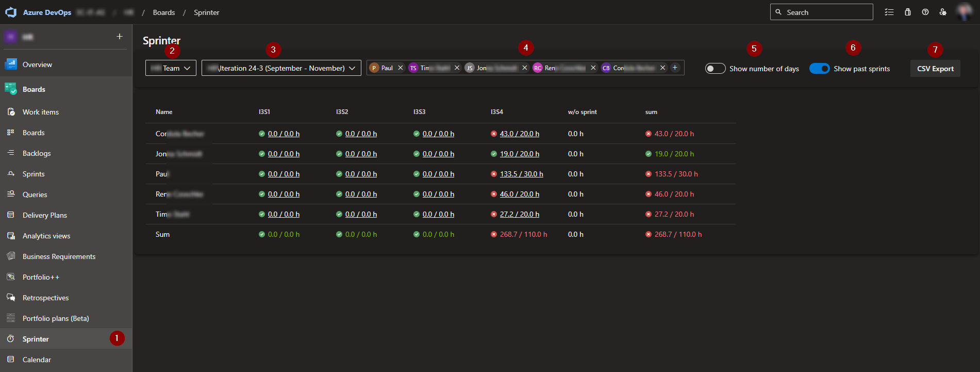Viewport: 980px width, 372px height.
Task: Click the Azure DevOps logo icon
Action: (11, 12)
